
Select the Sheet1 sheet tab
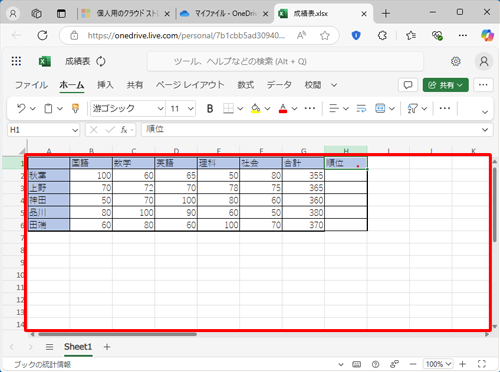click(78, 347)
